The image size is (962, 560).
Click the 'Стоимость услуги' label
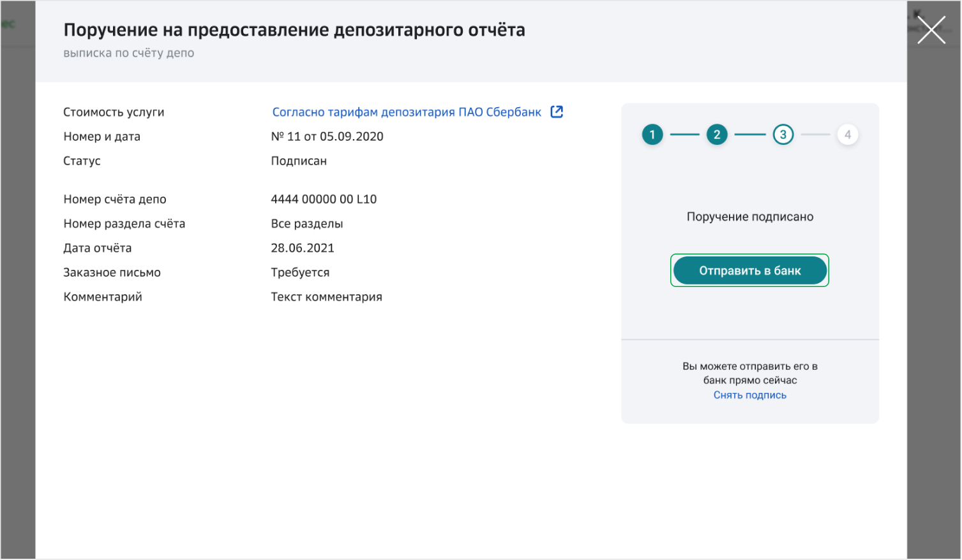click(114, 112)
